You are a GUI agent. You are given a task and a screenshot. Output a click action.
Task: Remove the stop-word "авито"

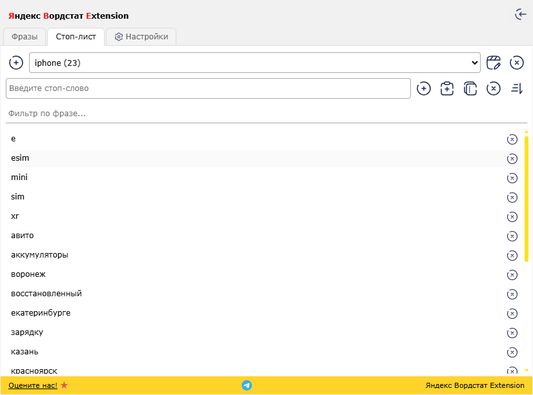point(512,236)
